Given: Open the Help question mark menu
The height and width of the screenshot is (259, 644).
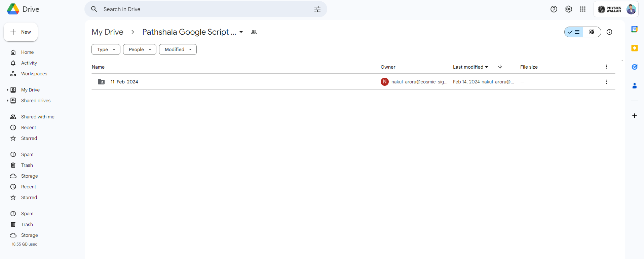Looking at the screenshot, I should click(x=554, y=9).
